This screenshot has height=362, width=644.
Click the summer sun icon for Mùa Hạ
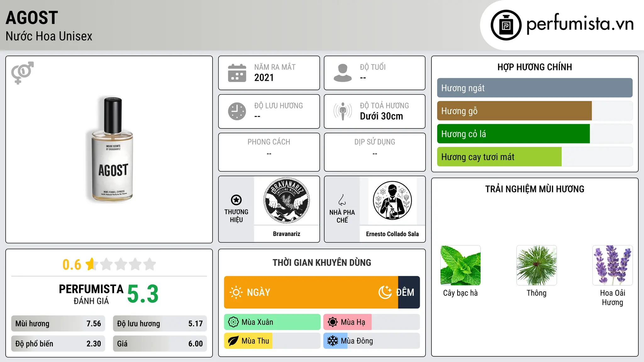333,322
